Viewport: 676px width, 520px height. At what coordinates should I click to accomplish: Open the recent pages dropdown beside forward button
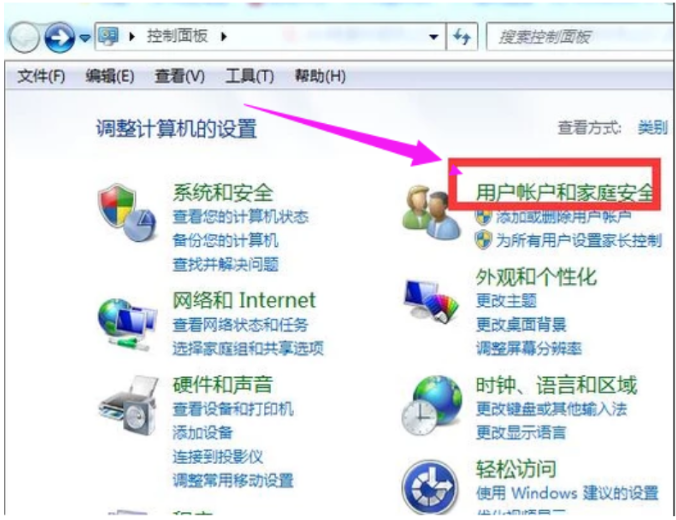(x=85, y=38)
